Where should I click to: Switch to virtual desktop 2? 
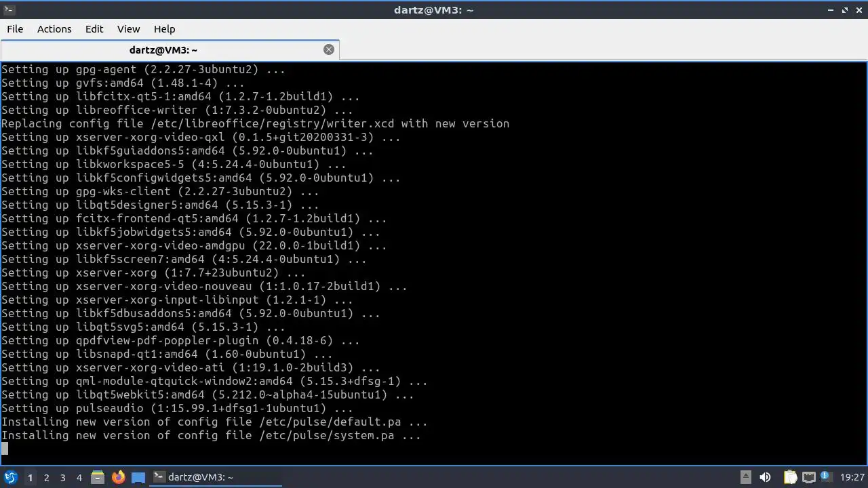pos(46,477)
